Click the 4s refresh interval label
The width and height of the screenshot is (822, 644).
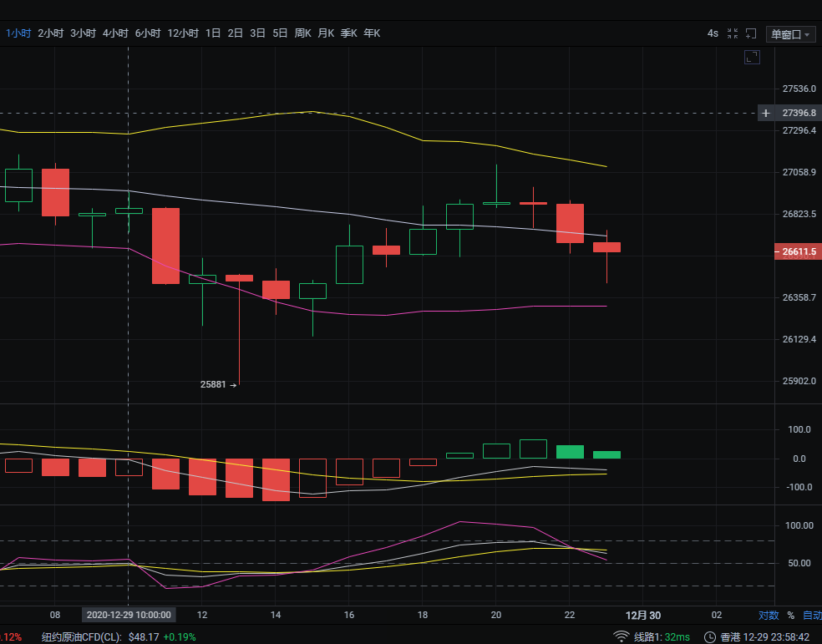[x=713, y=33]
